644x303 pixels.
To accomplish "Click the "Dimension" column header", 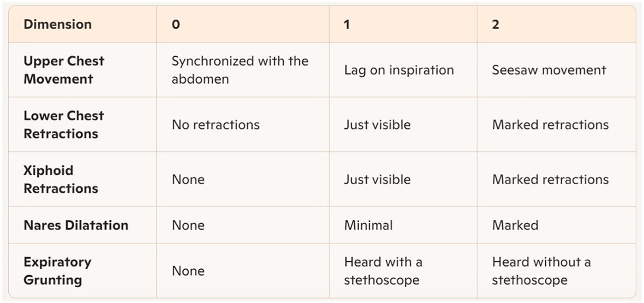I will 58,24.
